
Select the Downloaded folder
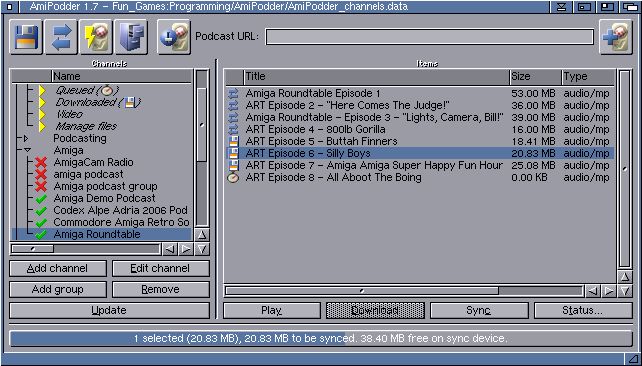pyautogui.click(x=97, y=102)
